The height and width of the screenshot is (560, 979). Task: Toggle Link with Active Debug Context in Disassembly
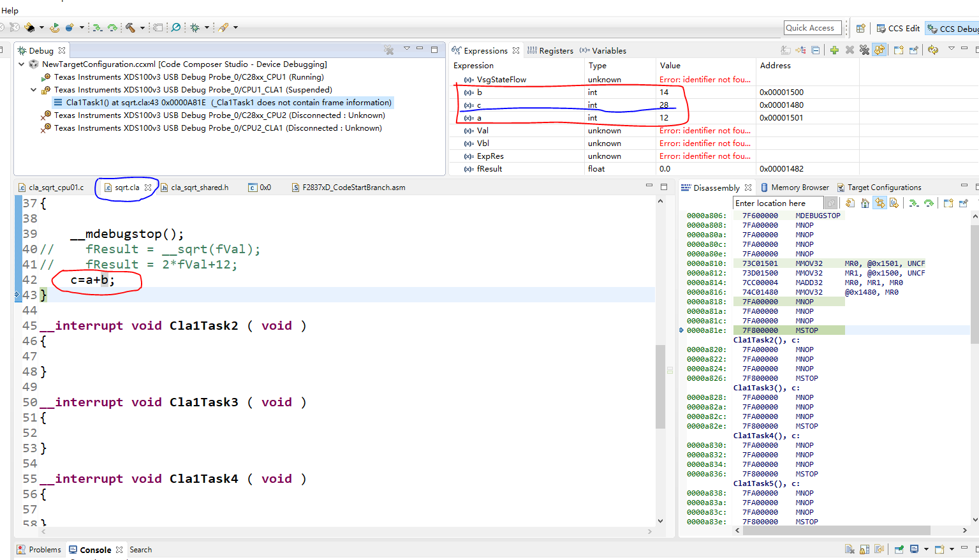880,203
